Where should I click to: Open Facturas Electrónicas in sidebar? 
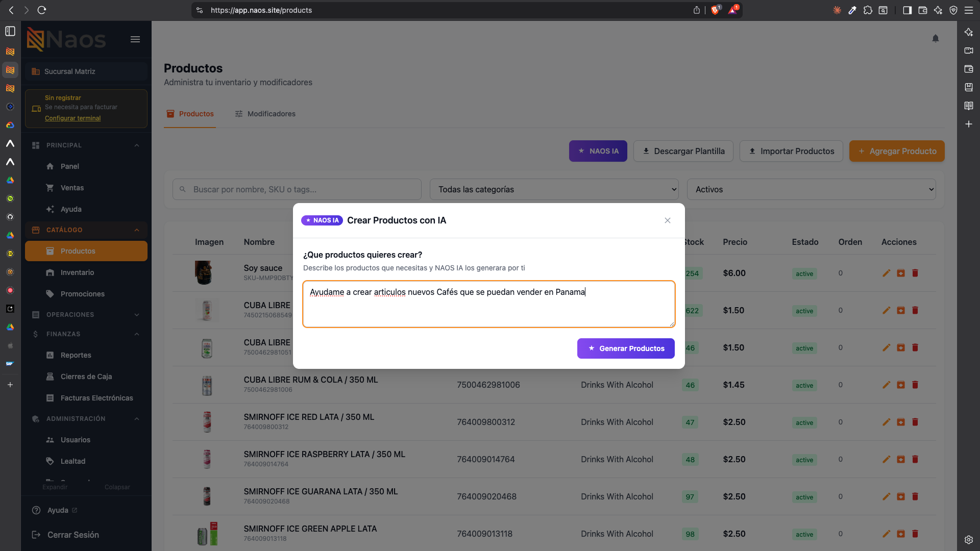coord(86,398)
